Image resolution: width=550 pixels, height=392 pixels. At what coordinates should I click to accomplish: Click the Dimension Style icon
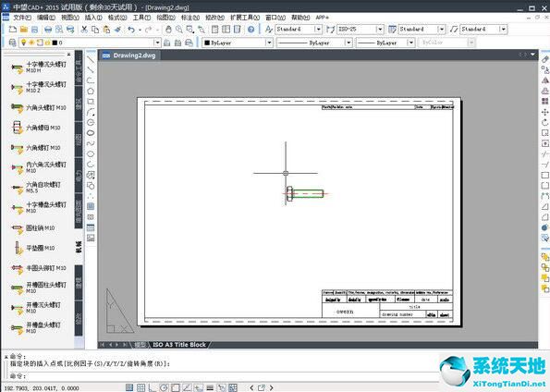(330, 30)
